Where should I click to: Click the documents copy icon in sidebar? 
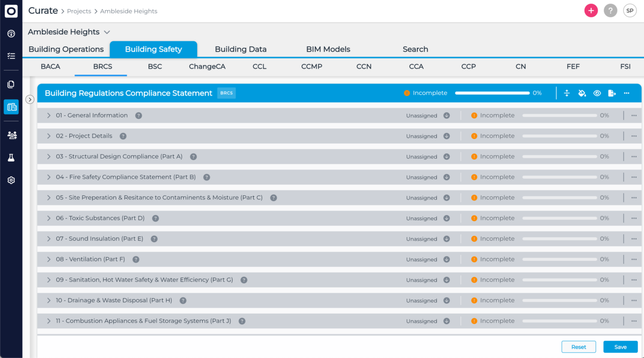pyautogui.click(x=11, y=85)
